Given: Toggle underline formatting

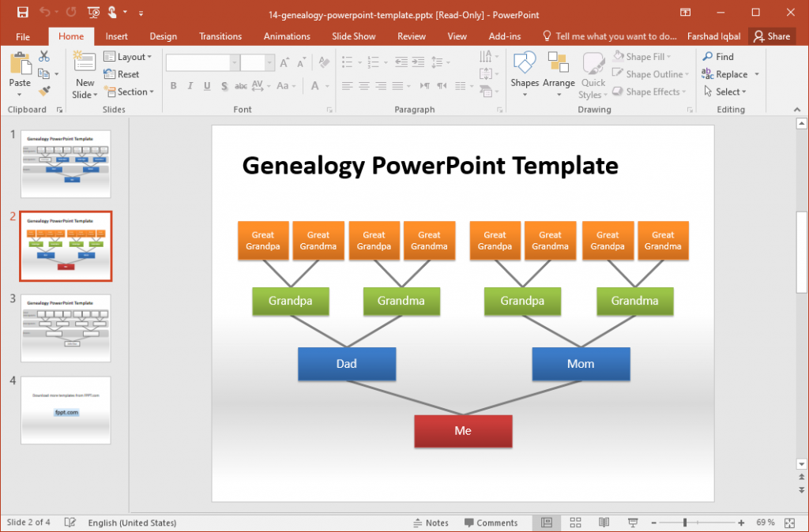Looking at the screenshot, I should tap(206, 86).
